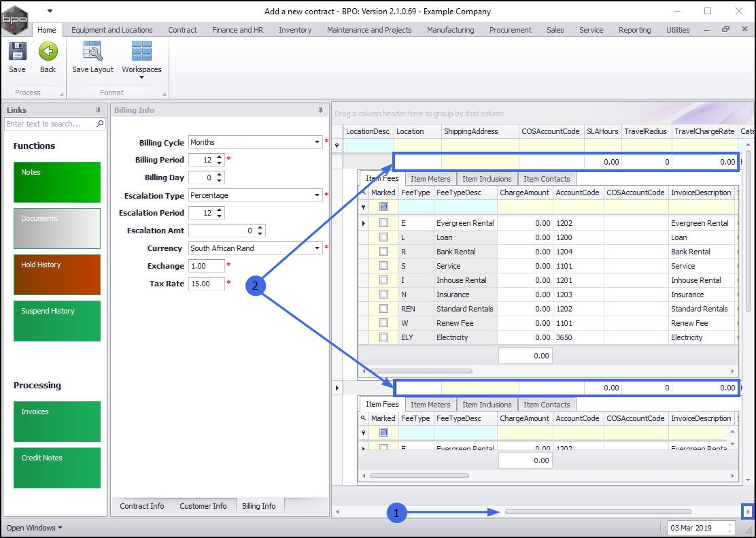This screenshot has width=756, height=538.
Task: Mark the Electricity fee row checkbox
Action: pyautogui.click(x=383, y=337)
